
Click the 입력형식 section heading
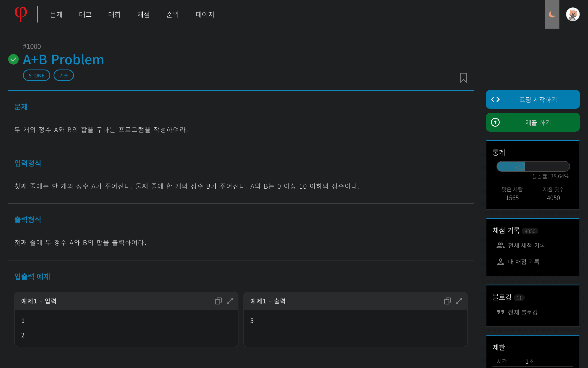point(28,163)
